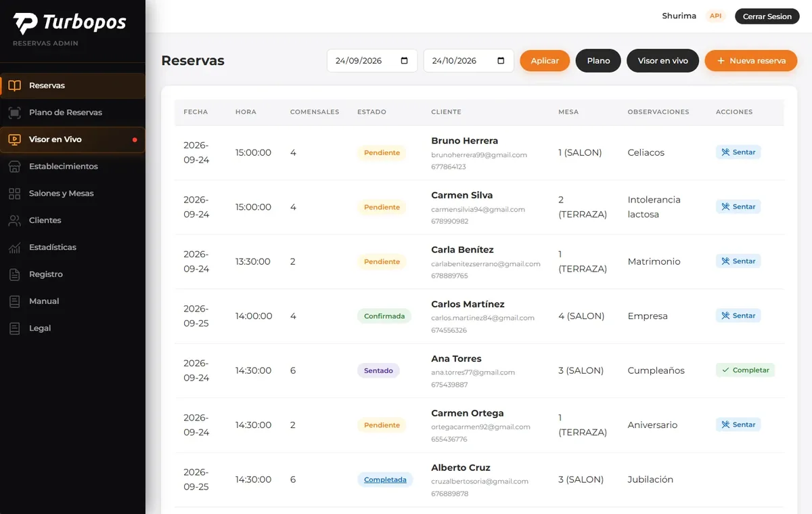Click the Plano de Reservas sidebar icon
The image size is (812, 514).
click(14, 112)
